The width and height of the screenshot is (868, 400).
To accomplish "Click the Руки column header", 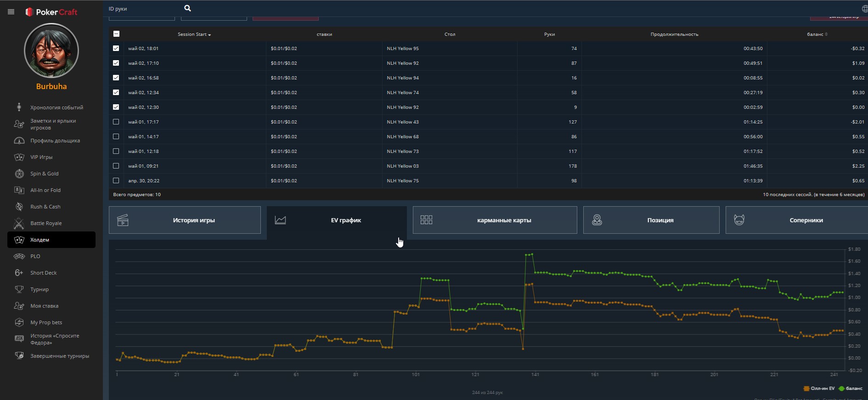I will pos(549,34).
